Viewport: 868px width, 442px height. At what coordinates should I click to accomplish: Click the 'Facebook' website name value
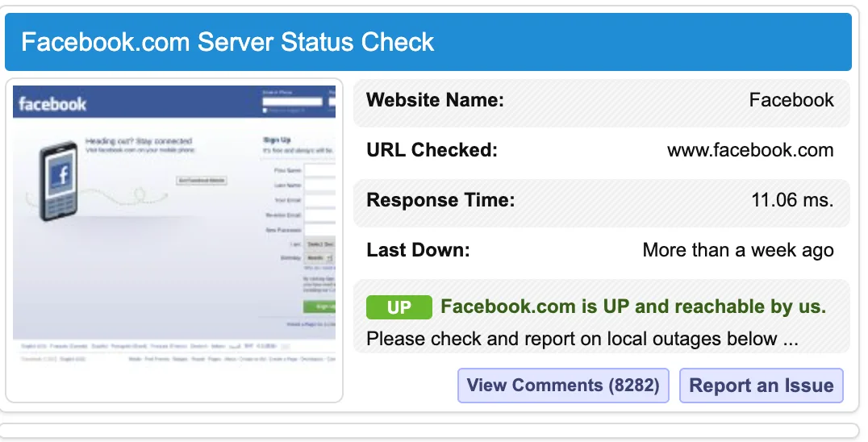(x=791, y=100)
